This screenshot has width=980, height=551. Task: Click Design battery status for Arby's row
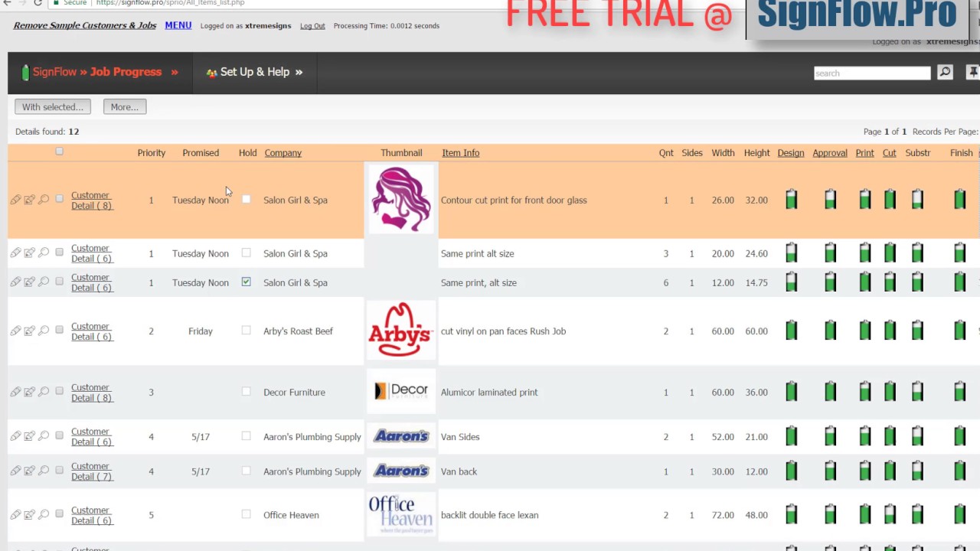pyautogui.click(x=791, y=331)
